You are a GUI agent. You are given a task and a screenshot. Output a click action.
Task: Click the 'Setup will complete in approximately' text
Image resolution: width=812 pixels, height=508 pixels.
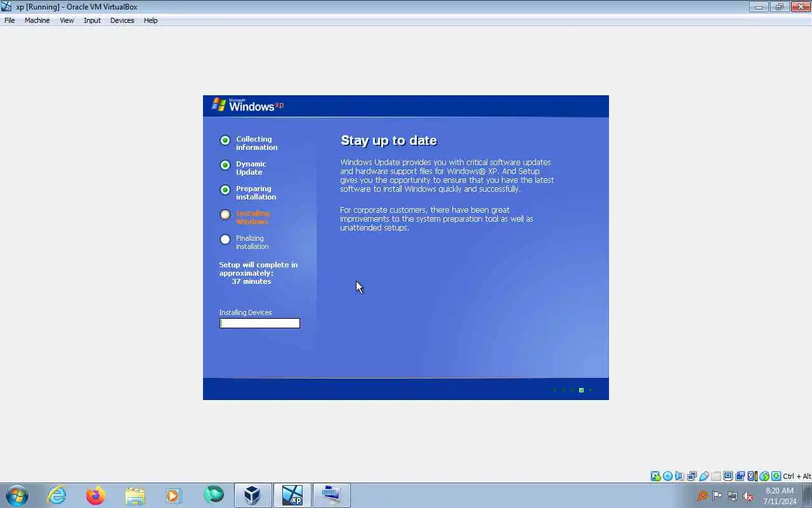tap(258, 269)
